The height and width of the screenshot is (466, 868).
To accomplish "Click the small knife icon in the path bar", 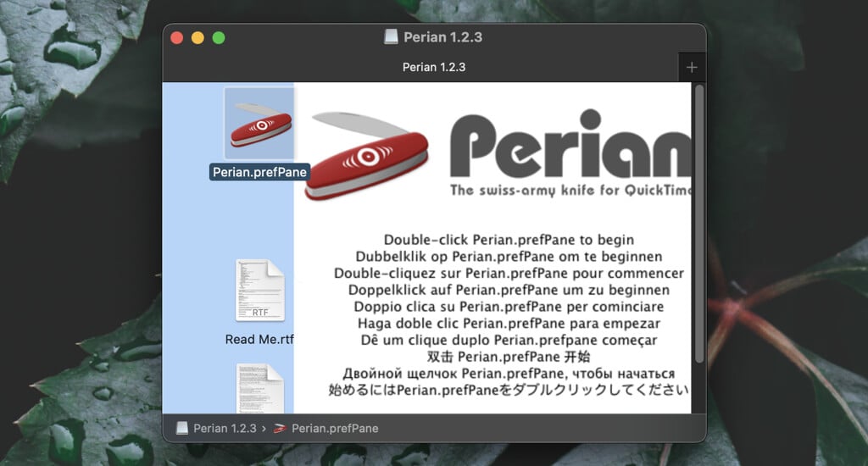I will (x=280, y=429).
